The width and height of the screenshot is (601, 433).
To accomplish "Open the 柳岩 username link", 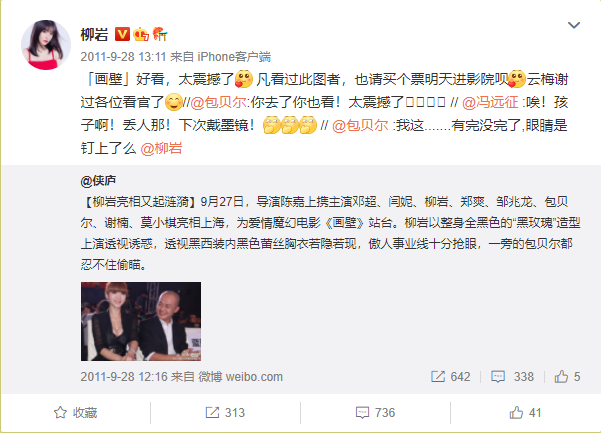I will pos(94,34).
